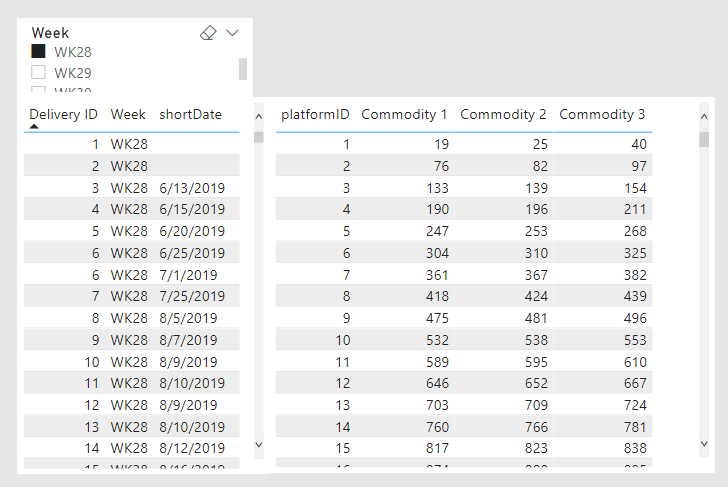Select Commodity 1 value 589
728x487 pixels.
click(x=438, y=362)
